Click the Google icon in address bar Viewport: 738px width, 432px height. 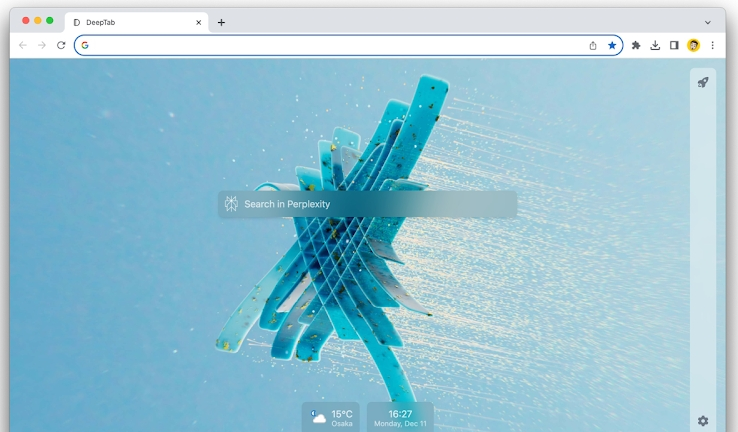(x=85, y=45)
